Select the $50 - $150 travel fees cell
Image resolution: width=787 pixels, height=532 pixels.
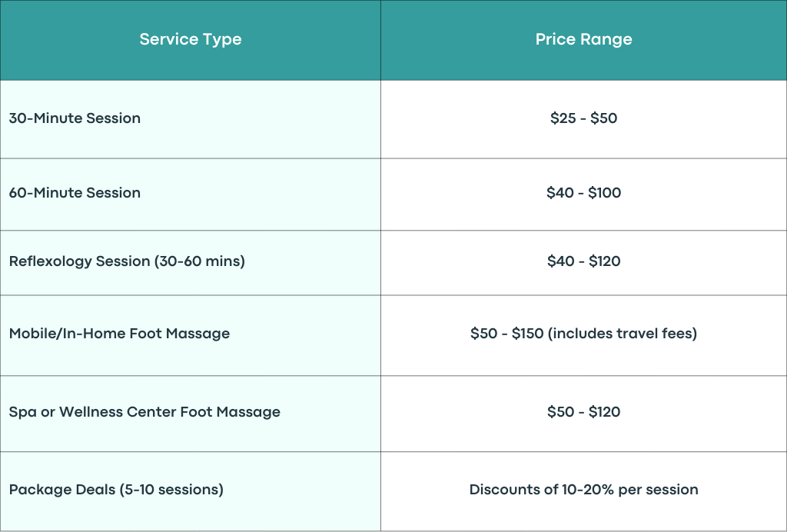click(584, 335)
